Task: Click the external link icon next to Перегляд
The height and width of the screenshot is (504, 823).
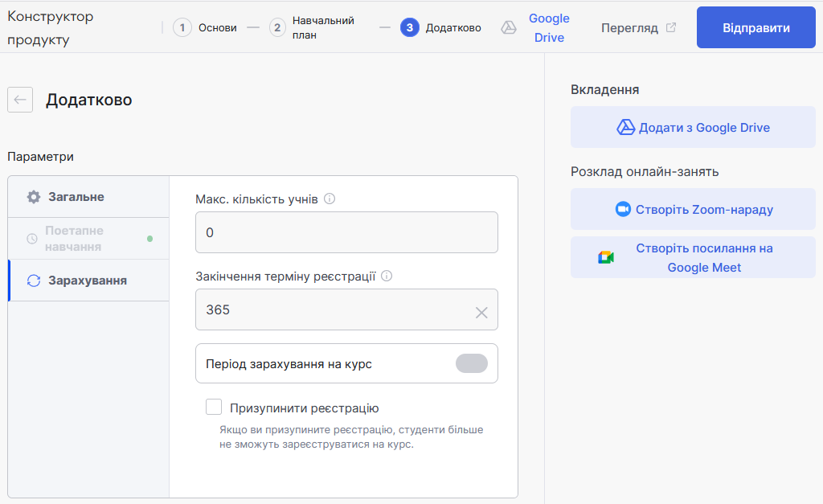Action: click(x=671, y=27)
